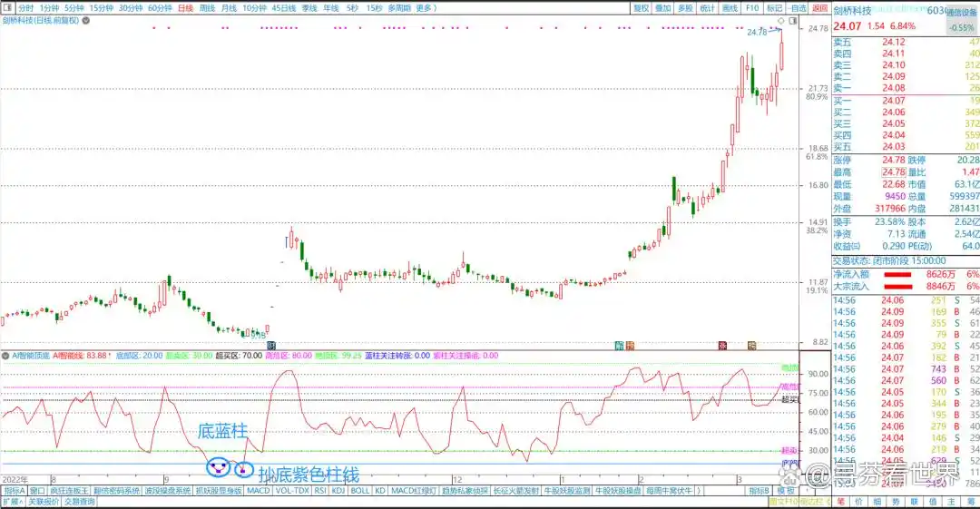The height and width of the screenshot is (509, 980).
Task: Select the 每周牛窝伏牛 indicator tab
Action: pos(670,491)
